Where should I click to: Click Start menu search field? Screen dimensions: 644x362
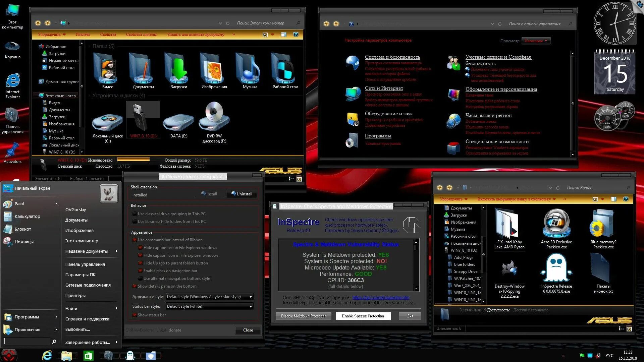point(27,342)
